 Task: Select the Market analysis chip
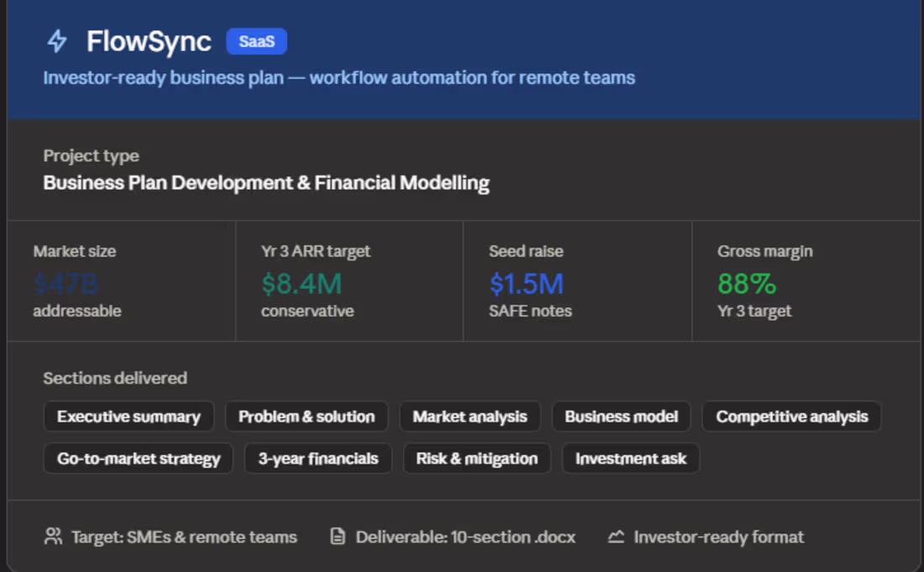pyautogui.click(x=470, y=417)
